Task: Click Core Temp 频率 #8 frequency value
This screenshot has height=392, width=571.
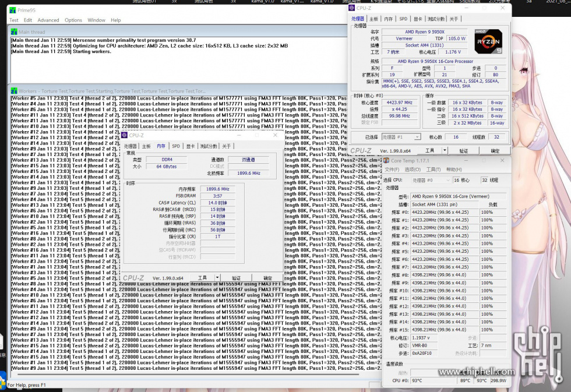Action: point(444,275)
